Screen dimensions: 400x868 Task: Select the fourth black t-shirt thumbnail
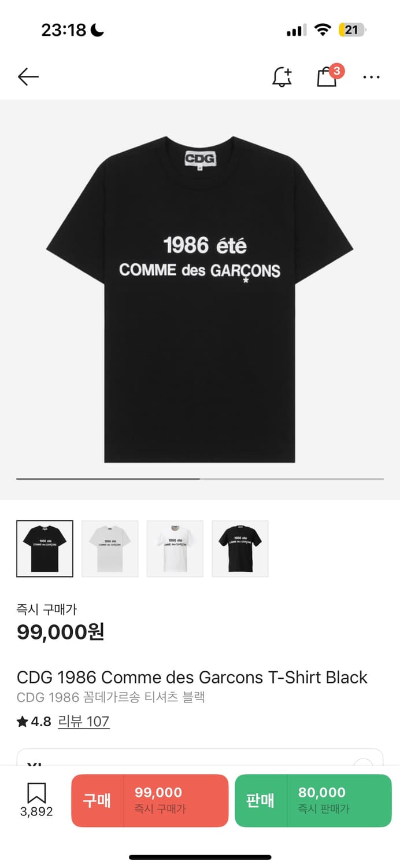pos(240,549)
